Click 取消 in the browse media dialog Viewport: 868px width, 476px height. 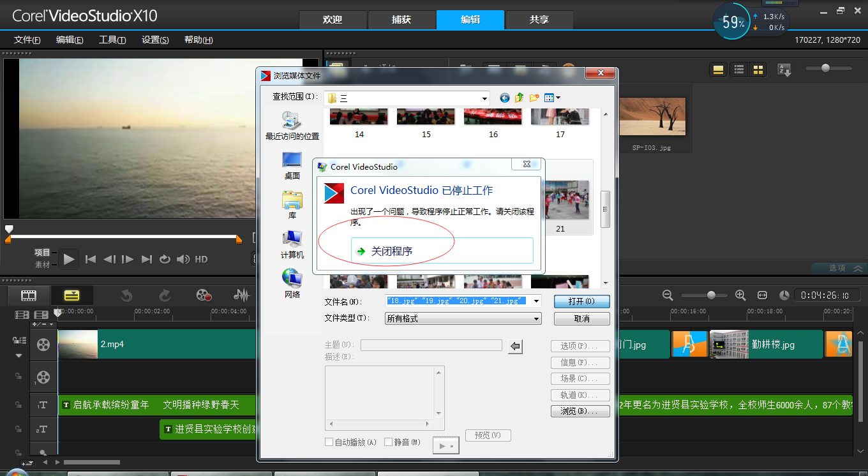point(581,318)
